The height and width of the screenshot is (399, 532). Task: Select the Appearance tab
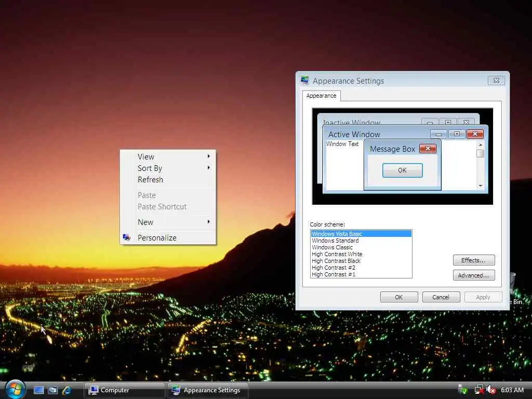coord(321,96)
